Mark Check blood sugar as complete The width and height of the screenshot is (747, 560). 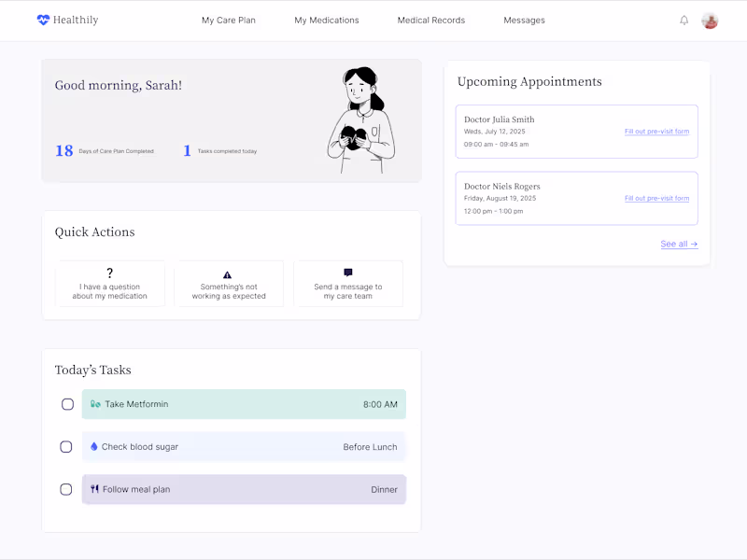(x=66, y=446)
